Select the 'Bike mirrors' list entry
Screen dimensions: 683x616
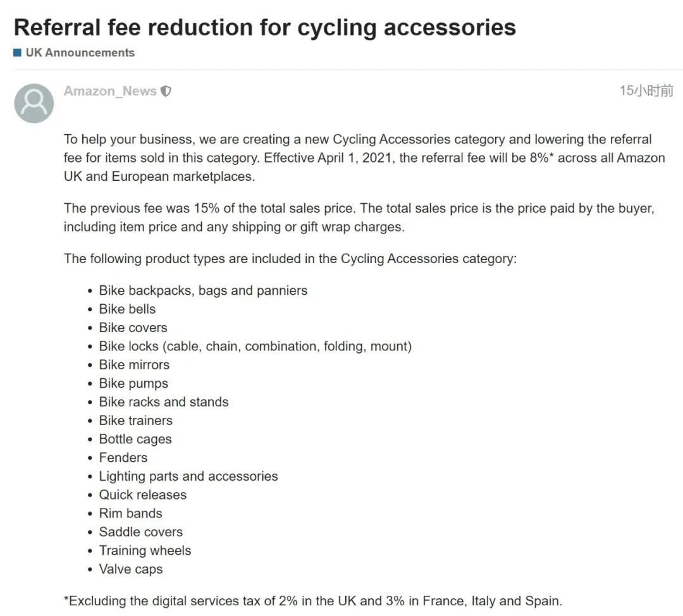pos(134,364)
